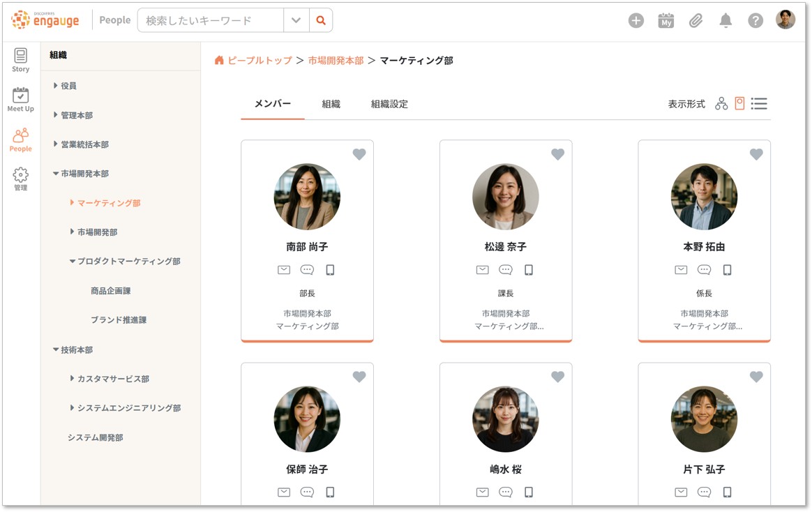The height and width of the screenshot is (512, 812).
Task: Open the user avatar menu
Action: coord(785,20)
